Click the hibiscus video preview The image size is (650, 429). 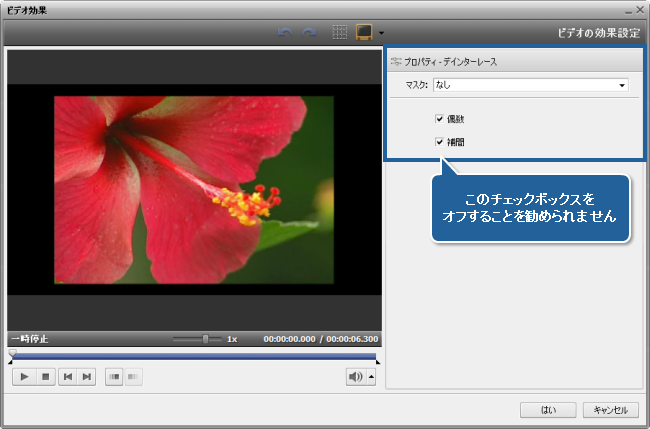[193, 190]
